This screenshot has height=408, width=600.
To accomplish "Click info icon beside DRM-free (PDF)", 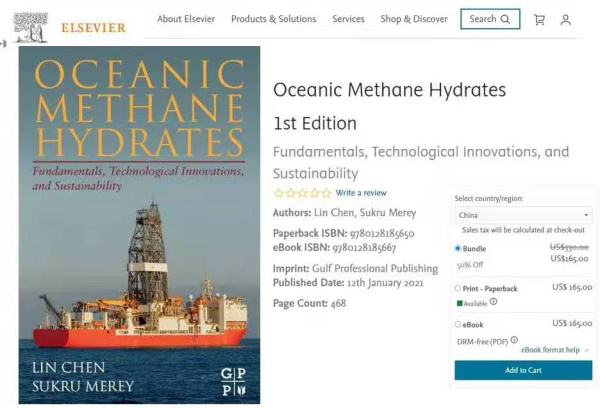I will coord(516,341).
